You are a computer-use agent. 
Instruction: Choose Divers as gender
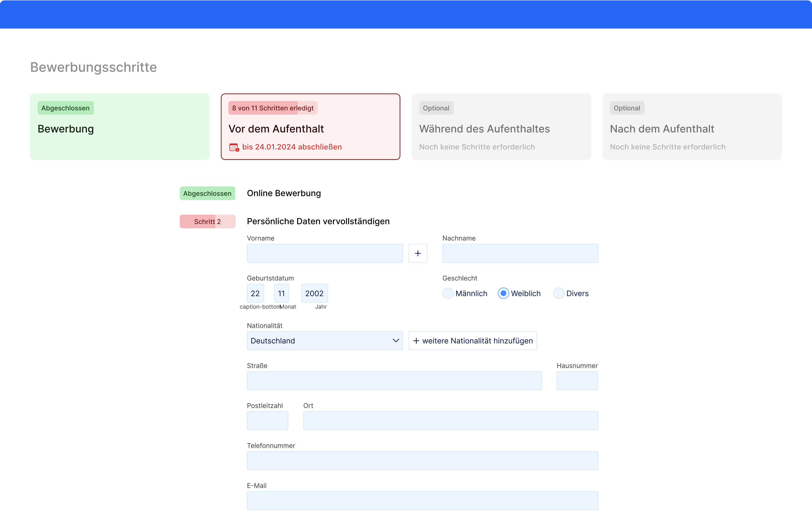559,293
